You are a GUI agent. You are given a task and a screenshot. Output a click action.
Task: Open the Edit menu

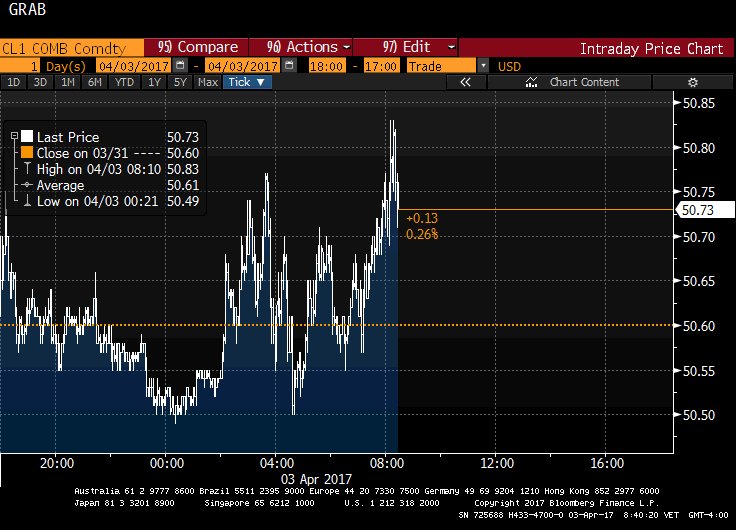coord(420,47)
